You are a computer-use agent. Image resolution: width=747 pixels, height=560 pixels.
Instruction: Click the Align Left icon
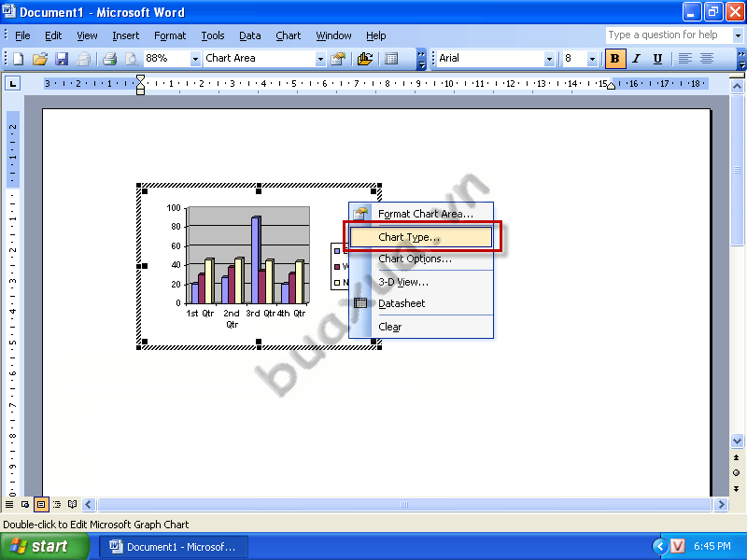click(x=685, y=59)
